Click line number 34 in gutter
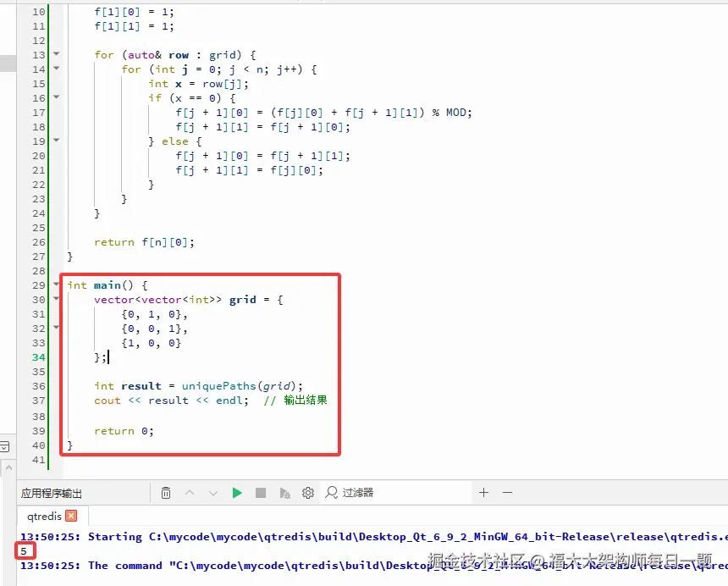Viewport: 728px width, 586px height. (x=39, y=357)
